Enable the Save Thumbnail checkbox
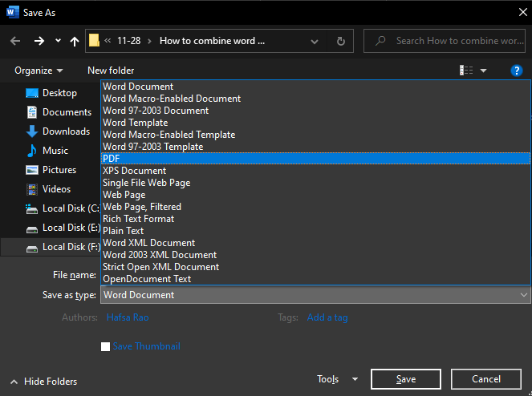 pyautogui.click(x=105, y=346)
